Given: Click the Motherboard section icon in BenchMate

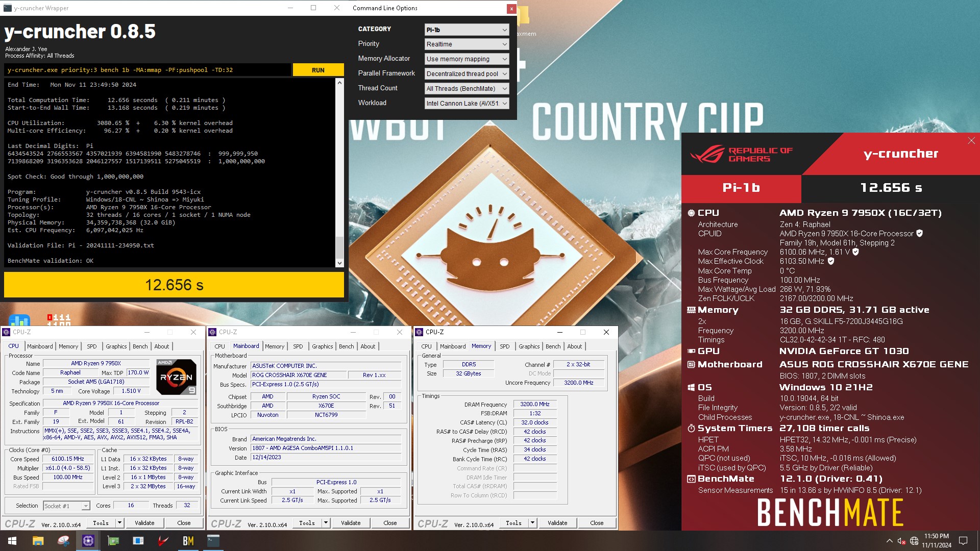Looking at the screenshot, I should tap(691, 364).
